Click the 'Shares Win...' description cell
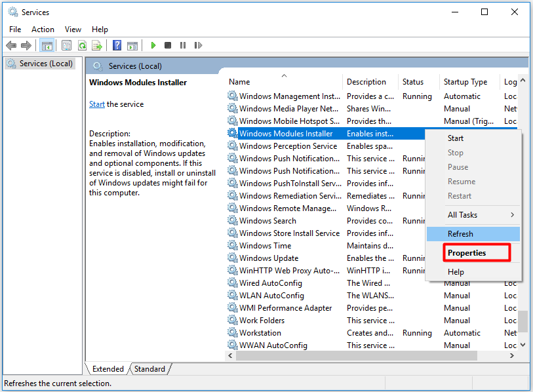 click(x=368, y=108)
